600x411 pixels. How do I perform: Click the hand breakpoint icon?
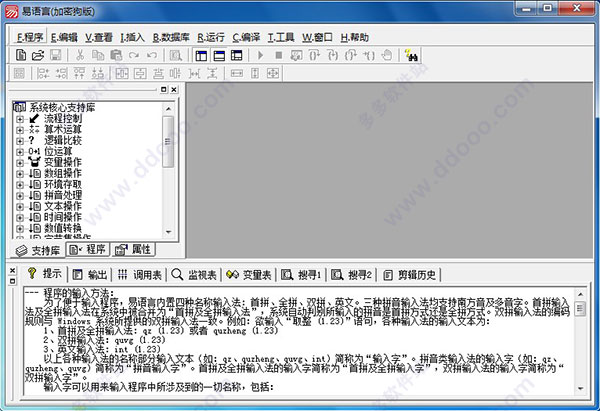387,55
